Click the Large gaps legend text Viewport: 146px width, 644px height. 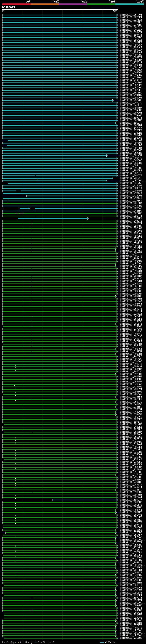click(x=28, y=642)
